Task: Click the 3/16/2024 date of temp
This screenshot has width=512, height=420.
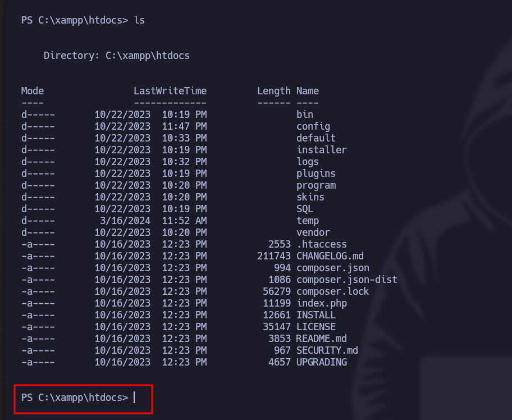Action: [x=125, y=221]
